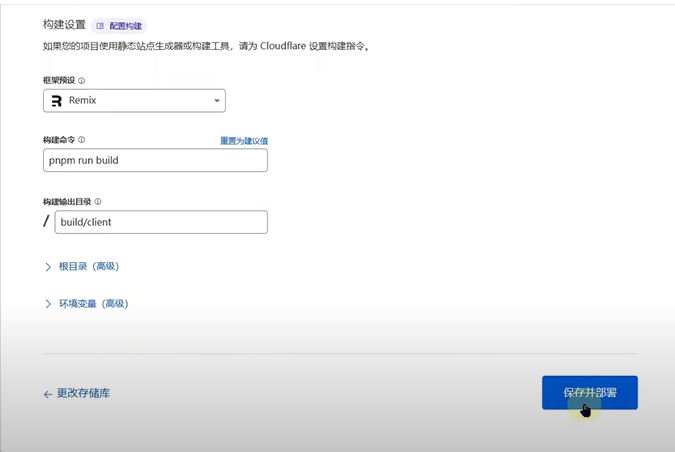
Task: Focus the build command field 'pnpm run build'
Action: click(x=155, y=160)
